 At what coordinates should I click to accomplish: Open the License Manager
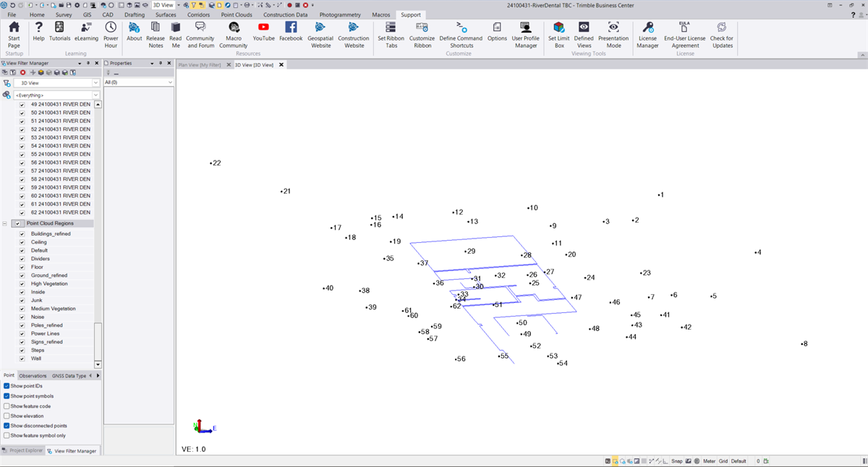(x=647, y=35)
